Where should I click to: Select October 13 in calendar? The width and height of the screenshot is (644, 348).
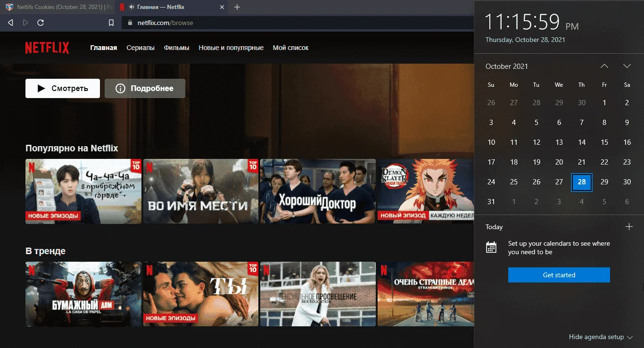pyautogui.click(x=559, y=142)
